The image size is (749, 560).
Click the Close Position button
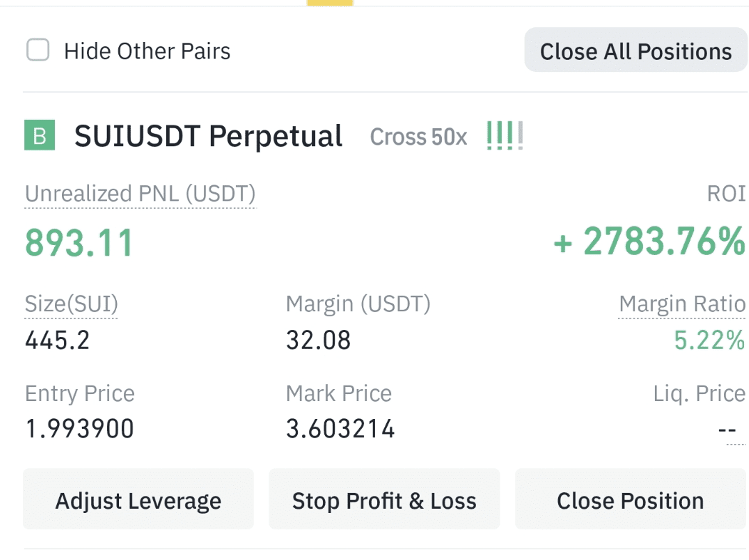[631, 499]
